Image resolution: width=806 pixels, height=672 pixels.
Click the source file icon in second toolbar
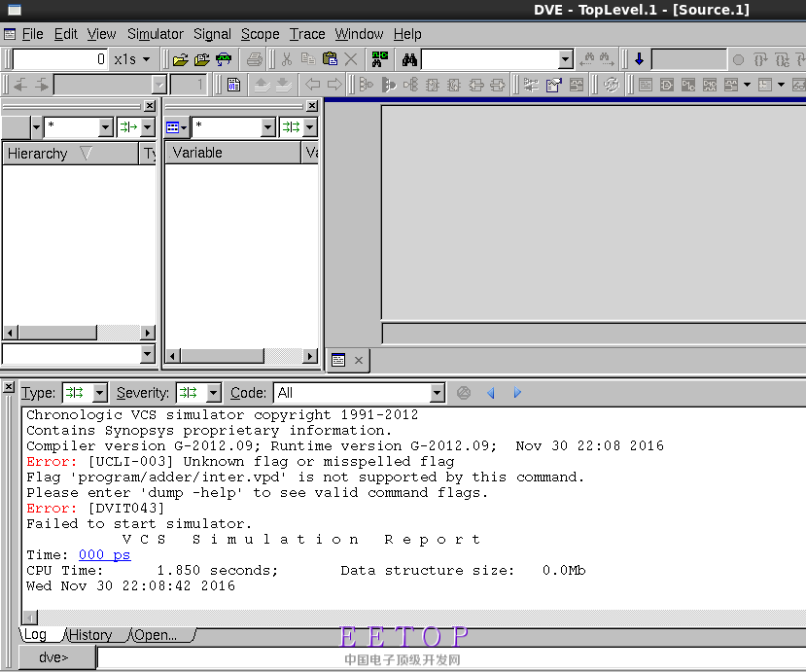click(x=233, y=85)
